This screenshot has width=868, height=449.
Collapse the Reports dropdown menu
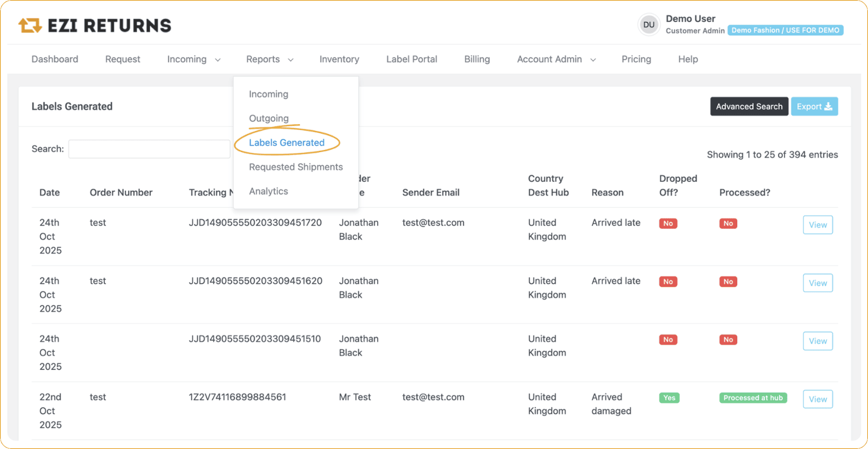coord(269,59)
